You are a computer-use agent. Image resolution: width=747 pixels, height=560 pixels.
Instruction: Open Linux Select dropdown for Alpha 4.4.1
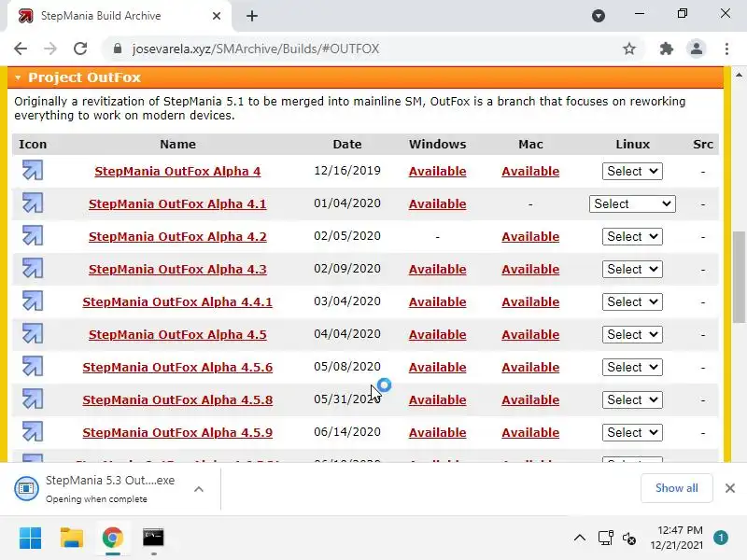632,301
